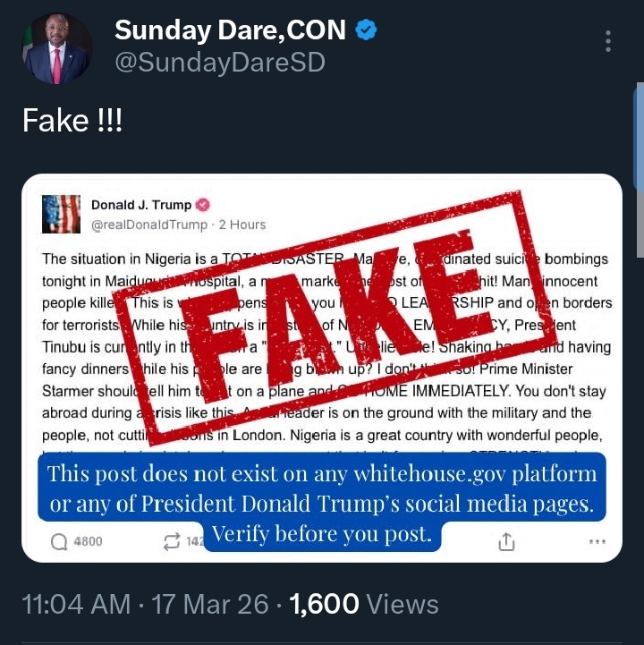Click the Sunday Dare,CON display name

click(x=230, y=30)
